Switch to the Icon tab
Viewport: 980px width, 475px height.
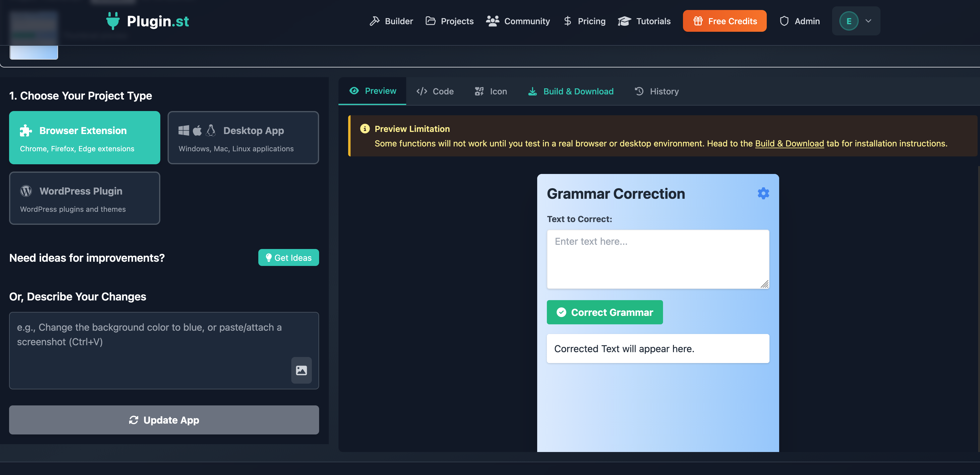(491, 91)
